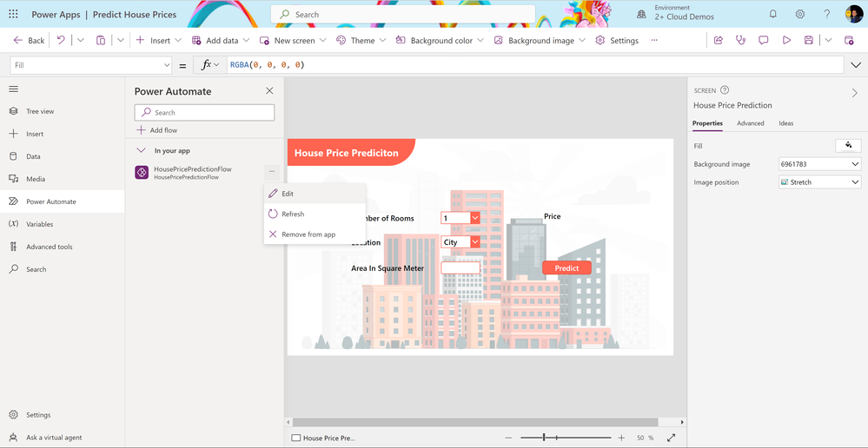Click the formula bar RGBA text
868x448 pixels.
point(268,65)
